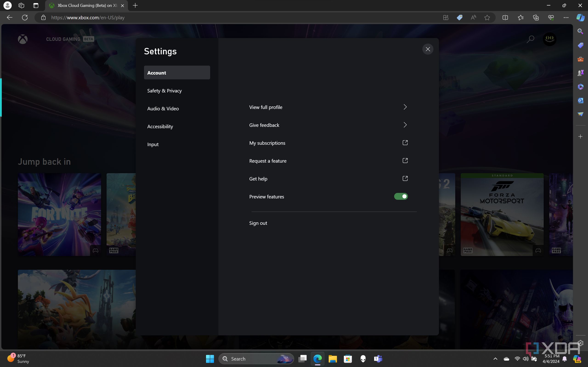
Task: Open Edge split screen icon
Action: point(505,17)
